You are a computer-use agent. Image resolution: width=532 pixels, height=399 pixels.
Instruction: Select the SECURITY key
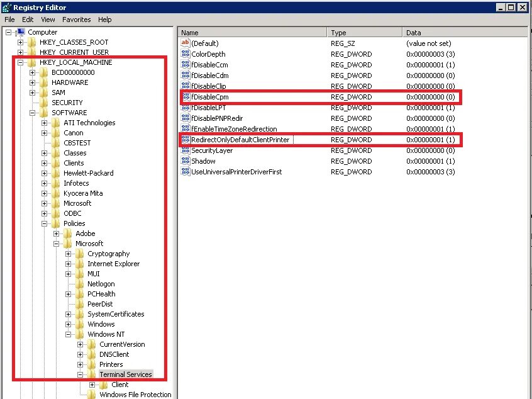click(67, 103)
